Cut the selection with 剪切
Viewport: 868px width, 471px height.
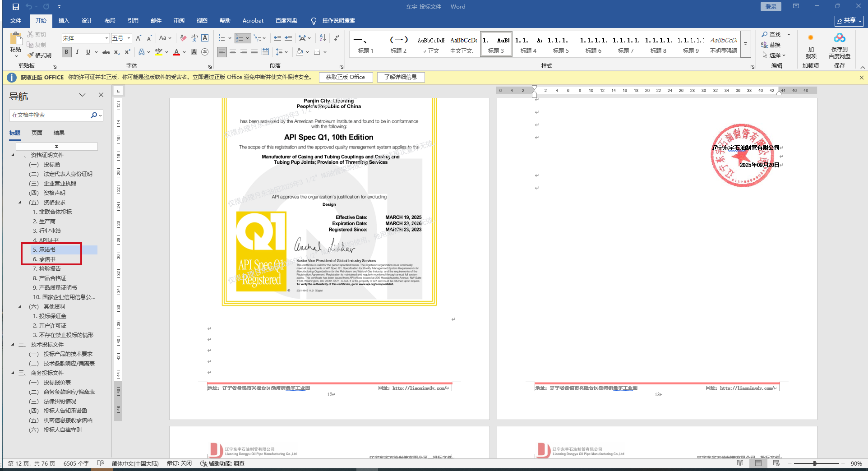click(37, 34)
